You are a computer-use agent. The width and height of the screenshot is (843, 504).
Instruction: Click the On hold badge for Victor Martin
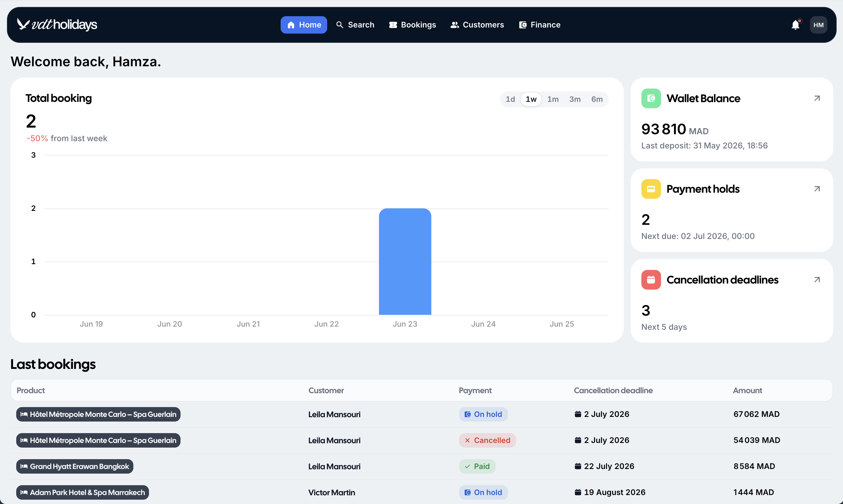(483, 492)
